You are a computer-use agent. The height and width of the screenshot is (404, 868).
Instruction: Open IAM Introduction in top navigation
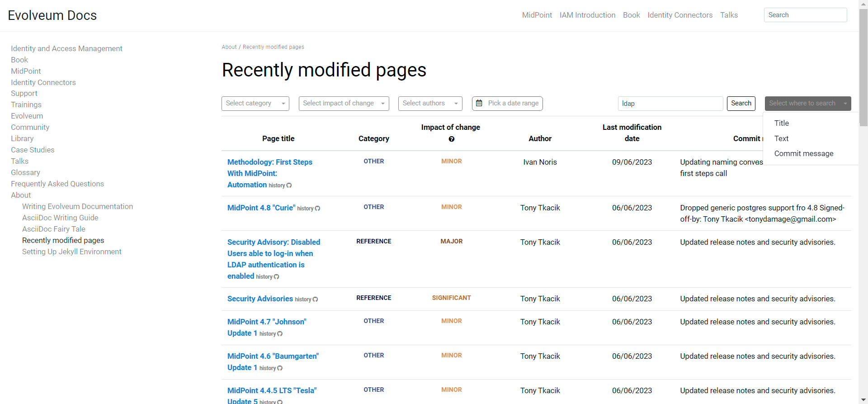[x=587, y=15]
